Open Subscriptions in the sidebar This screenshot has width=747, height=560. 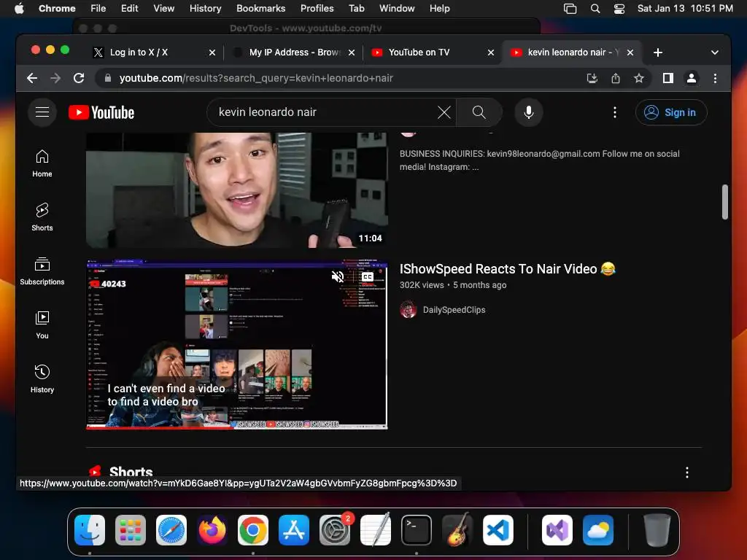click(42, 271)
